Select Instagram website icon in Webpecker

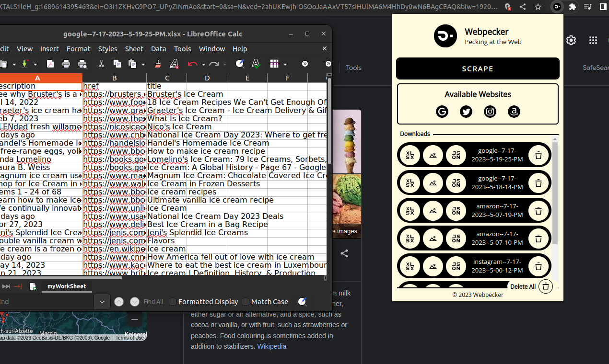[x=490, y=112]
